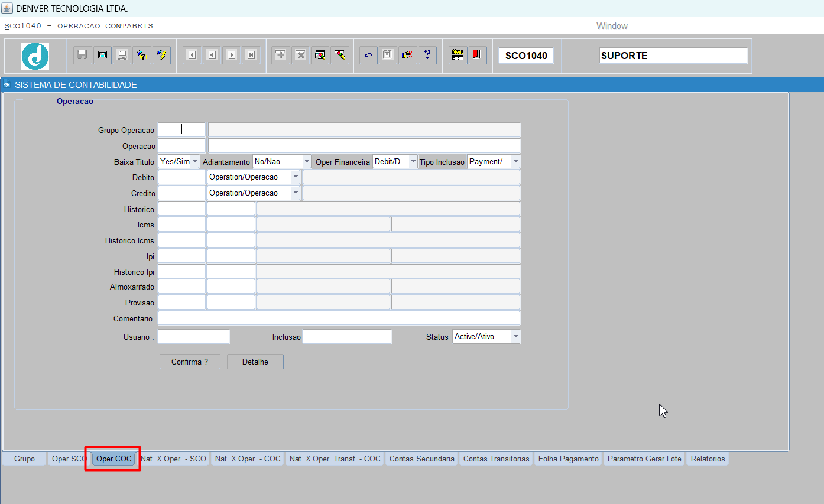The height and width of the screenshot is (504, 824).
Task: Click the Denver 'd' logo icon
Action: point(35,56)
